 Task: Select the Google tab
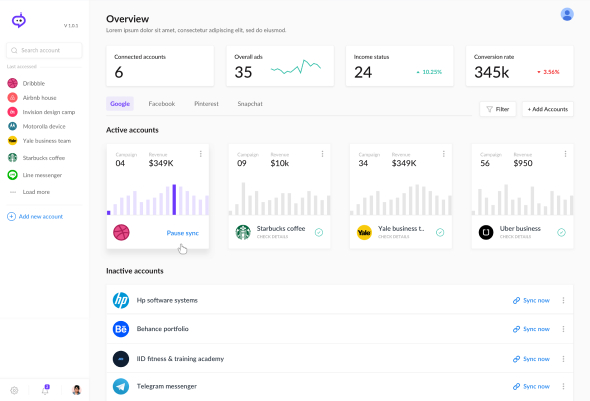point(120,103)
